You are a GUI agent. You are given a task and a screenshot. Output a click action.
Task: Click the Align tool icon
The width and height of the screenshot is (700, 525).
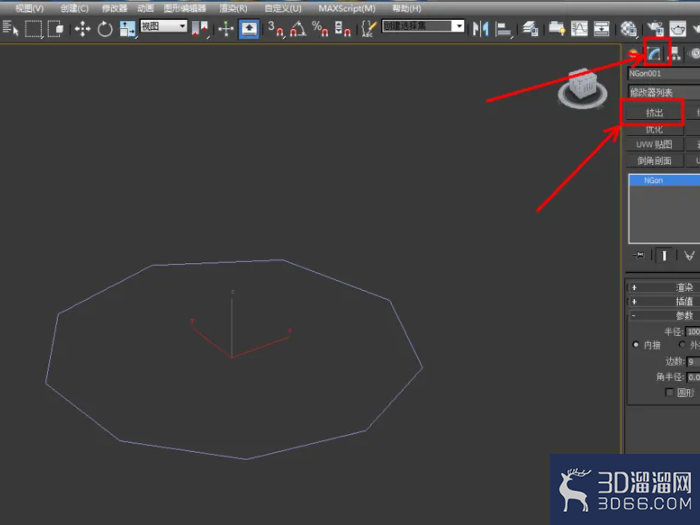(504, 29)
